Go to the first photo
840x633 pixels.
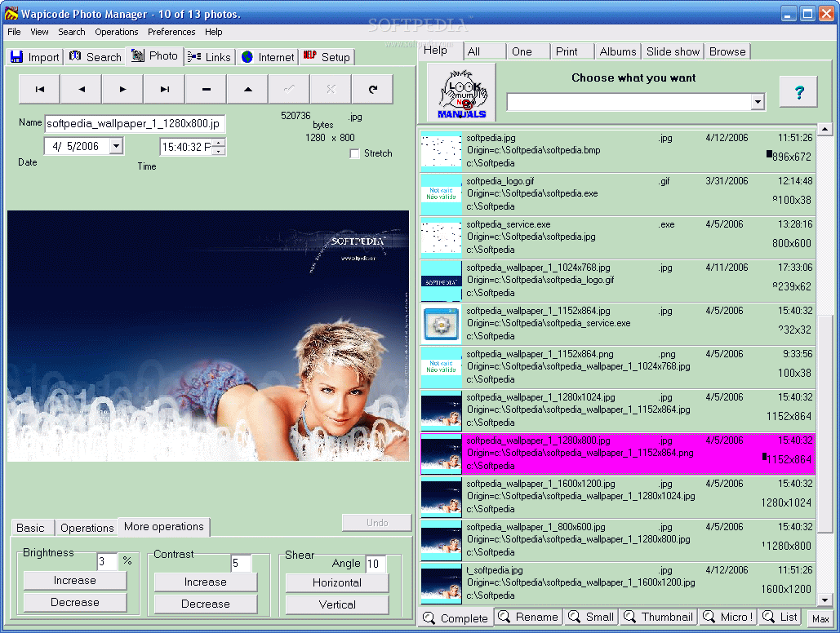[40, 89]
